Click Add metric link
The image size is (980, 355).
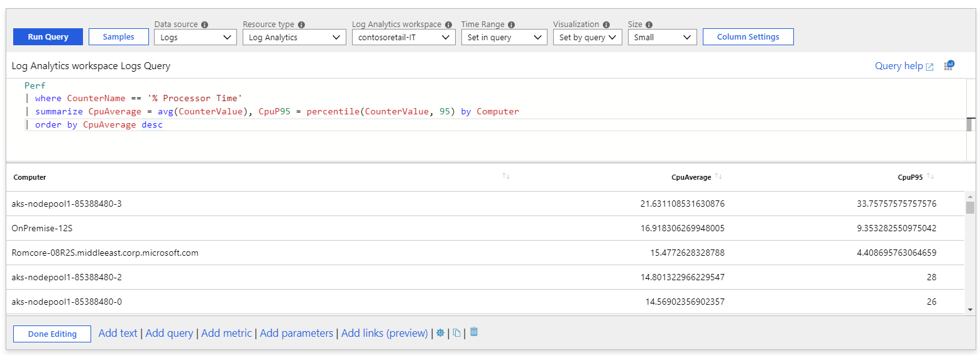pyautogui.click(x=226, y=333)
